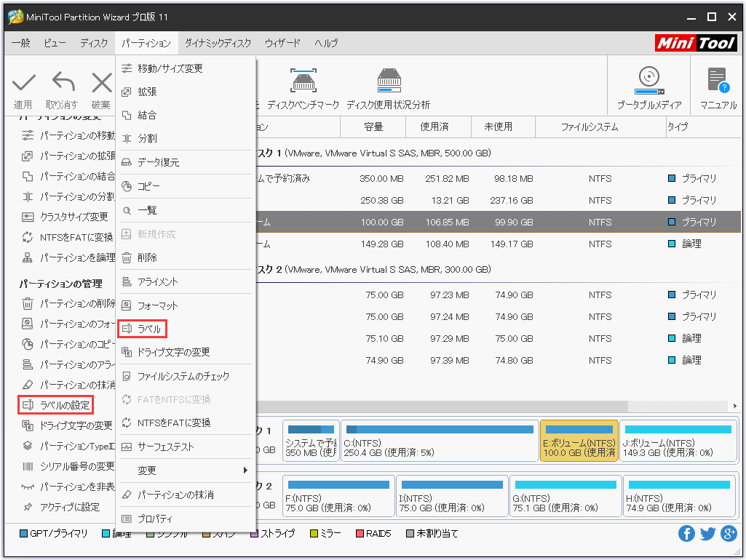Choose 拡張 from the dropdown menu
746x560 pixels.
[x=186, y=92]
